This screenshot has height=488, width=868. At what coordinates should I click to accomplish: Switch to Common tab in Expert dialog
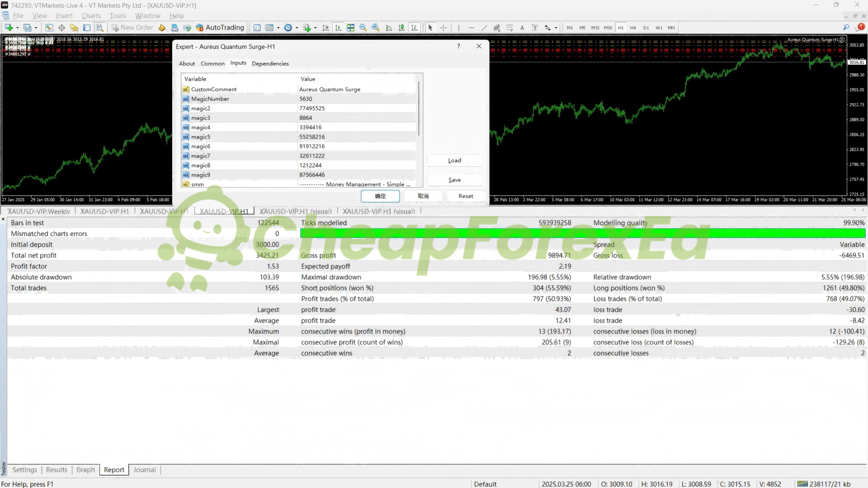point(212,63)
